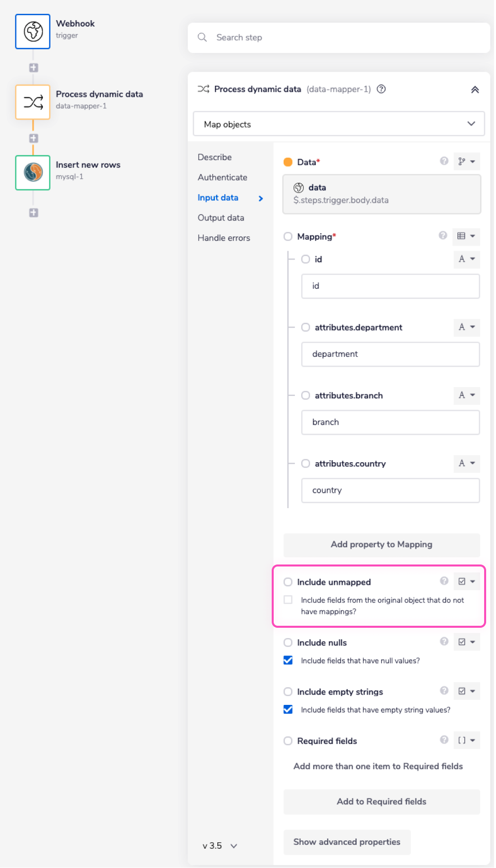Click plus icon below Webhook step
The height and width of the screenshot is (868, 496).
click(34, 68)
